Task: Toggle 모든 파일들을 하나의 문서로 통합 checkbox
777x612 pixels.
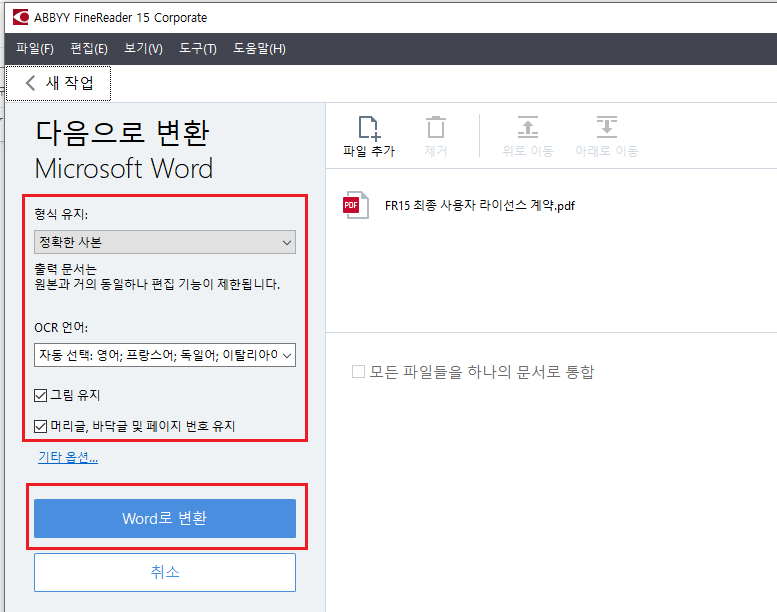Action: tap(358, 372)
